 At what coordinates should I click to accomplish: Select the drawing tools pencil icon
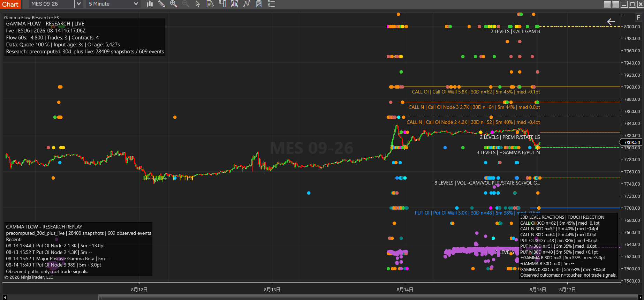coord(161,4)
